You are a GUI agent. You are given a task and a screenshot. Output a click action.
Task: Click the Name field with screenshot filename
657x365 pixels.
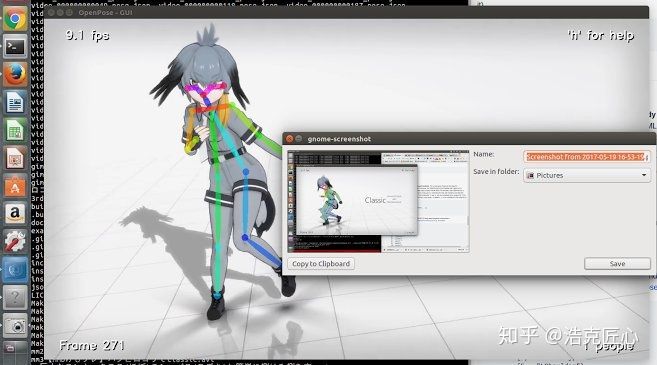tap(587, 157)
